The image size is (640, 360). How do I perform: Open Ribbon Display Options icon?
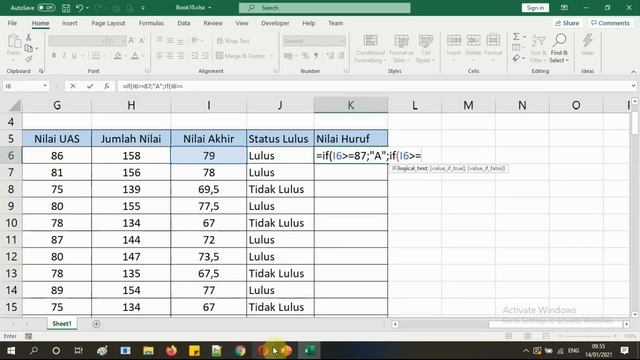564,8
